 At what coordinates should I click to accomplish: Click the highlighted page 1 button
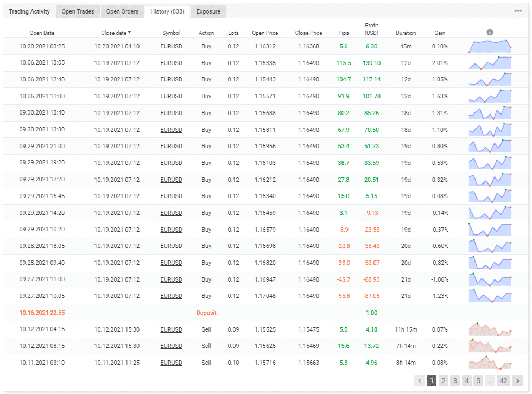[431, 380]
